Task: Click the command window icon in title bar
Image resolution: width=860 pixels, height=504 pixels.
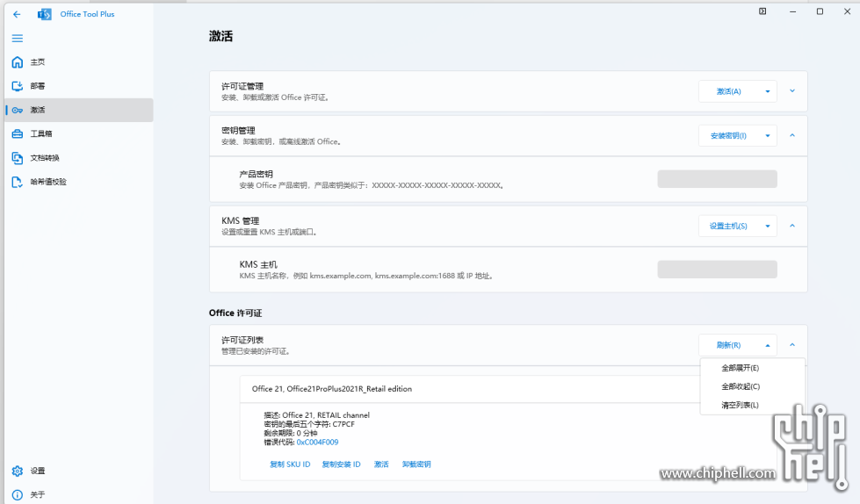Action: 762,11
